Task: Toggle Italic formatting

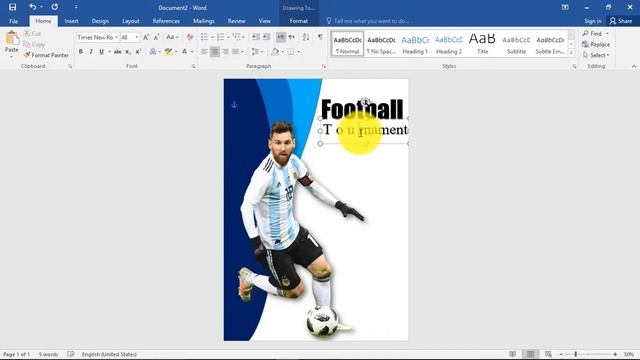Action: pyautogui.click(x=91, y=51)
